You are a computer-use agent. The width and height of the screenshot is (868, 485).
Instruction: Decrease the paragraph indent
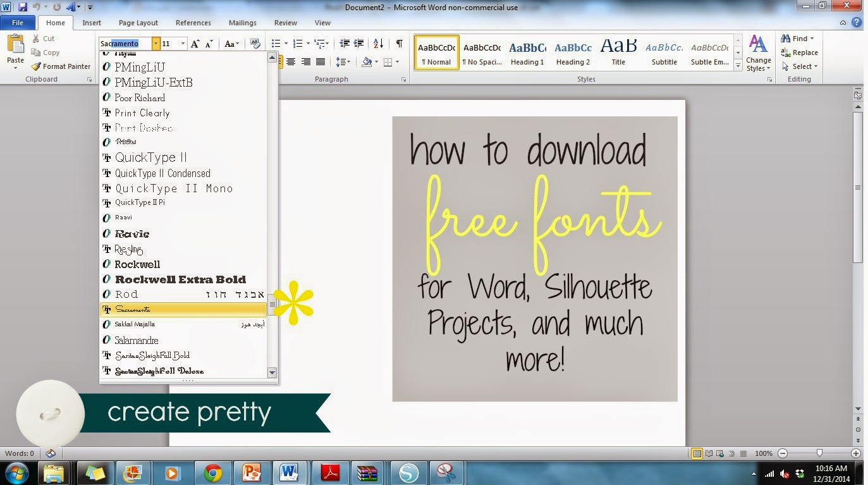tap(345, 44)
